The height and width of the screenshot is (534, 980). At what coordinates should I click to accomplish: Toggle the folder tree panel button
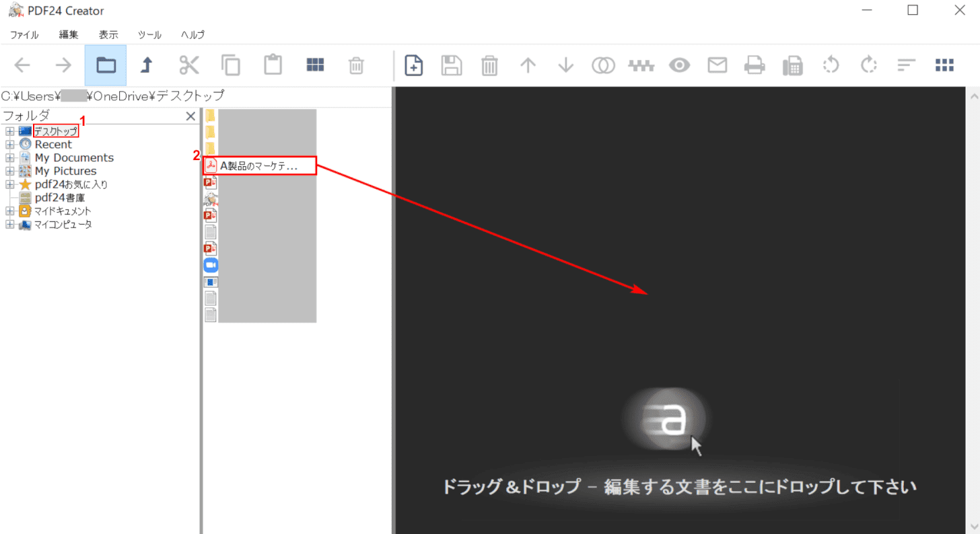(x=106, y=65)
